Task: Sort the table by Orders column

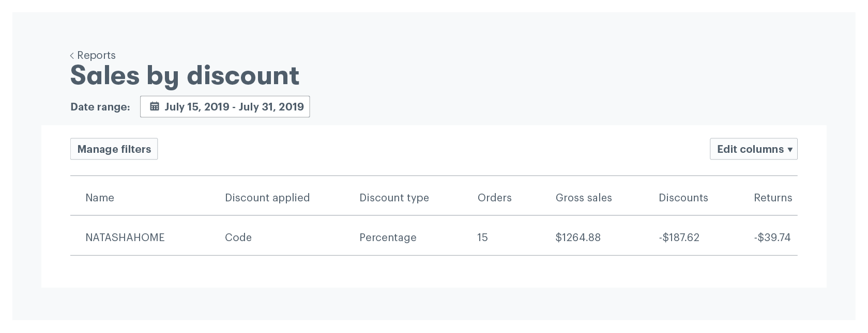Action: [494, 198]
